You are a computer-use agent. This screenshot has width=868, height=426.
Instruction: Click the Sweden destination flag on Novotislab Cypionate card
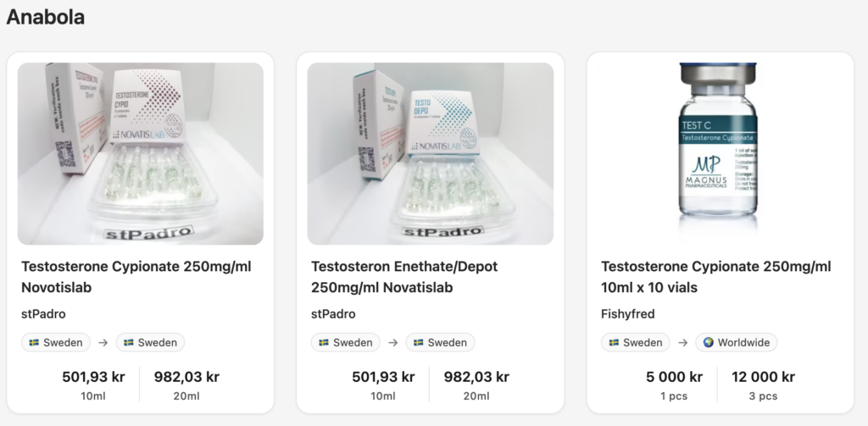pyautogui.click(x=150, y=343)
